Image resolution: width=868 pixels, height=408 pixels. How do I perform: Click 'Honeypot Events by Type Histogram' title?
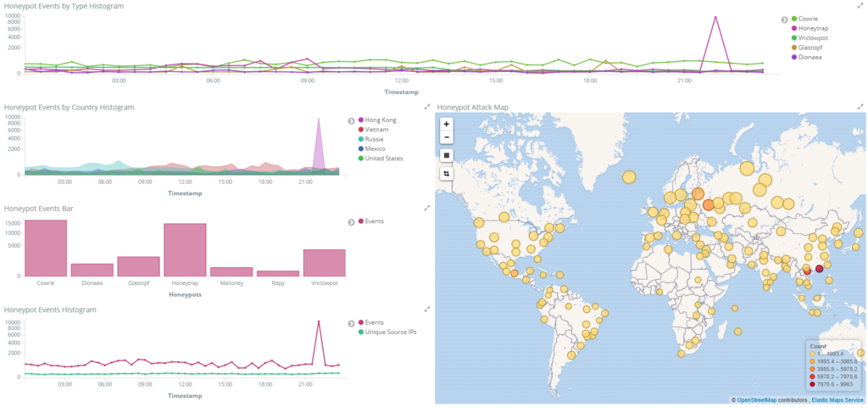tap(64, 6)
